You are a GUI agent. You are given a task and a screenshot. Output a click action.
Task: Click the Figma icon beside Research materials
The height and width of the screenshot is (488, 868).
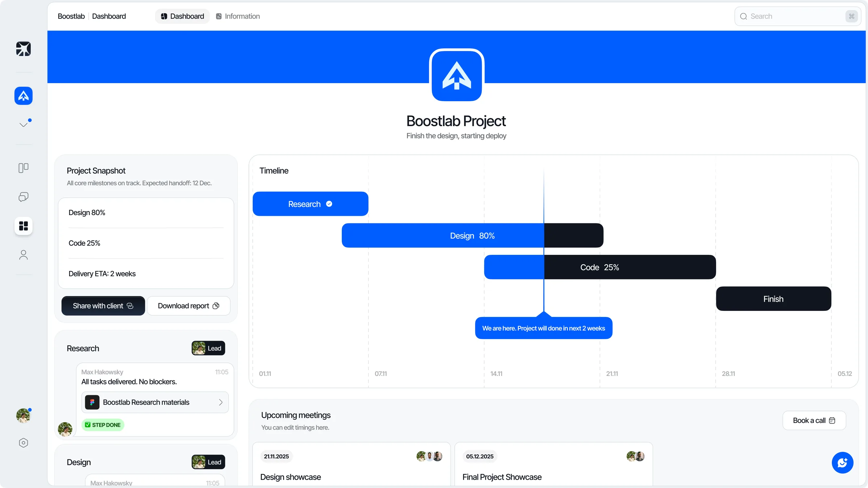point(92,402)
